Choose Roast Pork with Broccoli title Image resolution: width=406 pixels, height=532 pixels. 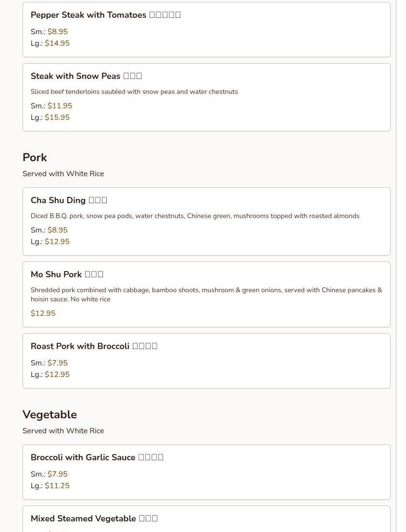click(94, 346)
